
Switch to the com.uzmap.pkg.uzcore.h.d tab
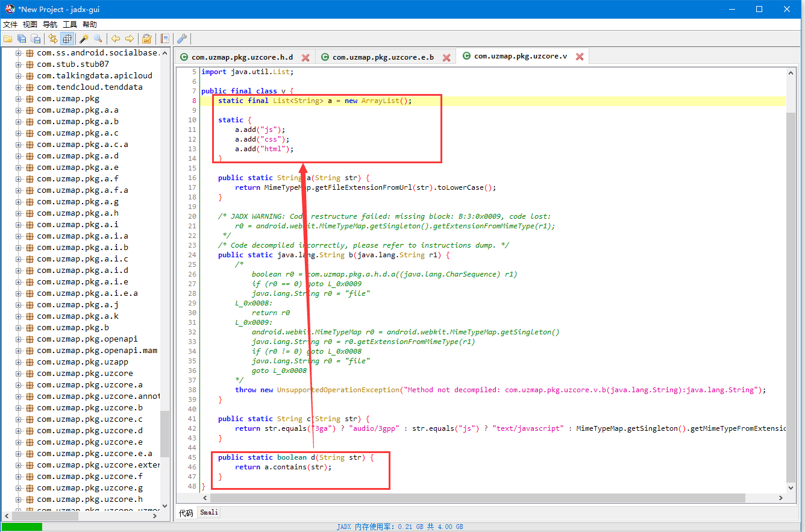(242, 57)
